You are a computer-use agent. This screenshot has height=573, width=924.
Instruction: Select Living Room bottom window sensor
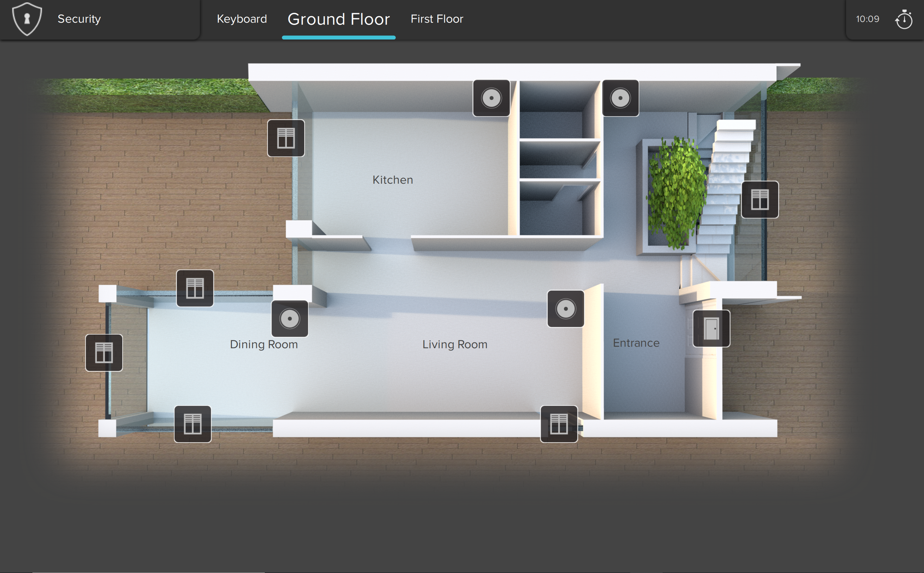[x=559, y=424]
